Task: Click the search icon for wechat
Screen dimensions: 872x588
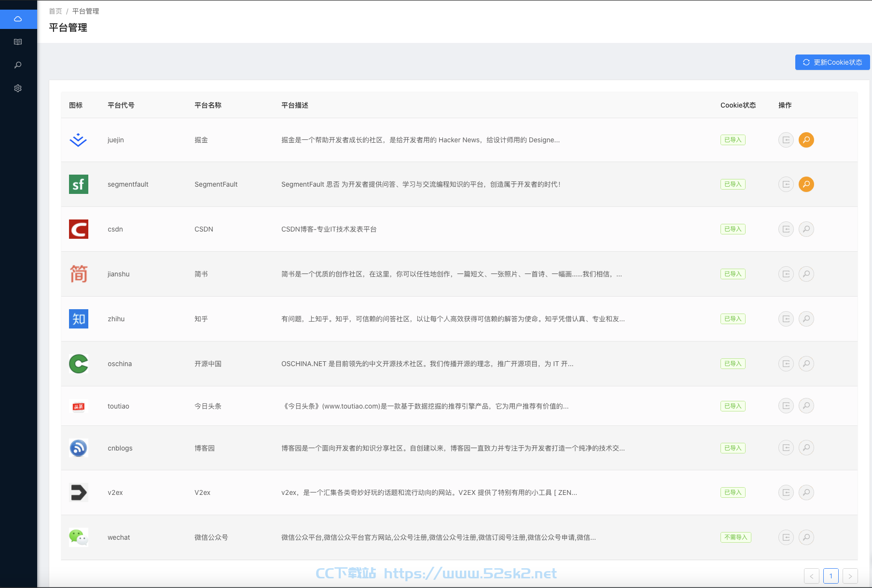Action: pos(806,537)
